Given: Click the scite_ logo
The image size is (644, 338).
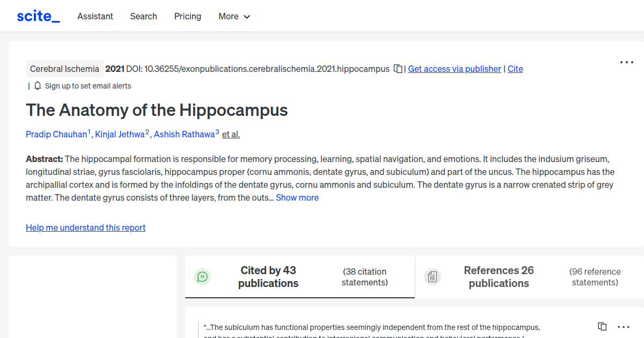Looking at the screenshot, I should pos(38,16).
